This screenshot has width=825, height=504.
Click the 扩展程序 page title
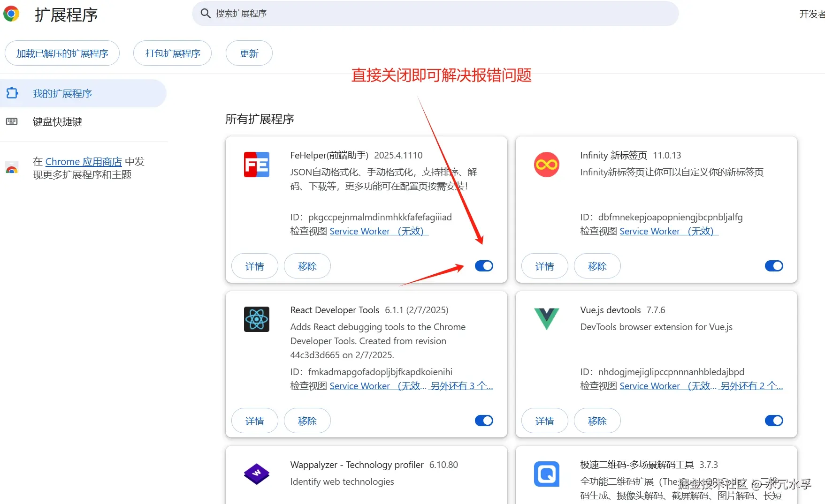coord(66,15)
